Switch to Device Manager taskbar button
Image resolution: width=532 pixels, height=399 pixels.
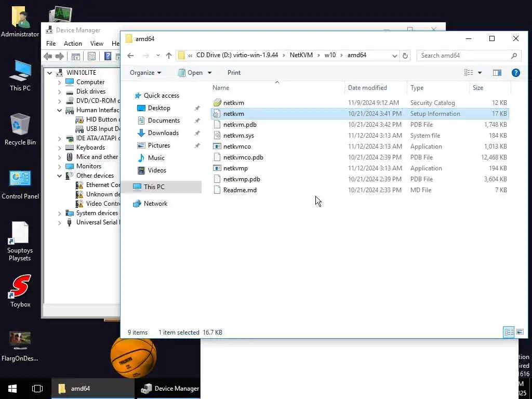click(169, 389)
